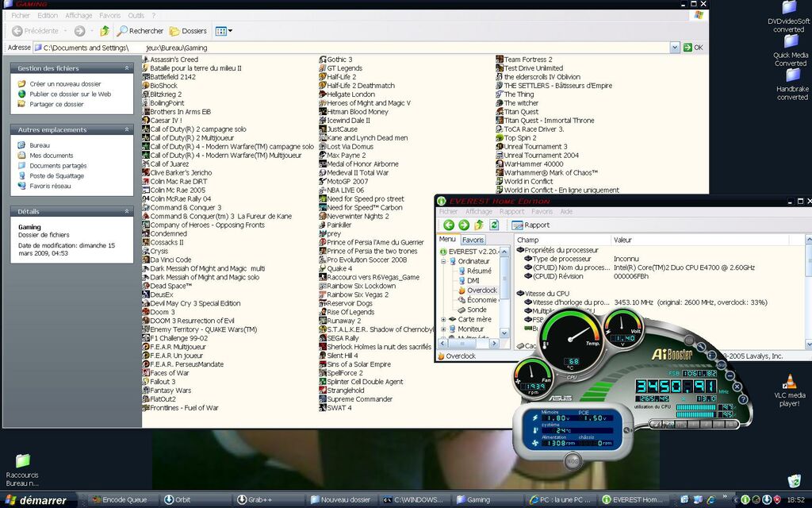Open Fichier menu in Gaming explorer window

[21, 16]
